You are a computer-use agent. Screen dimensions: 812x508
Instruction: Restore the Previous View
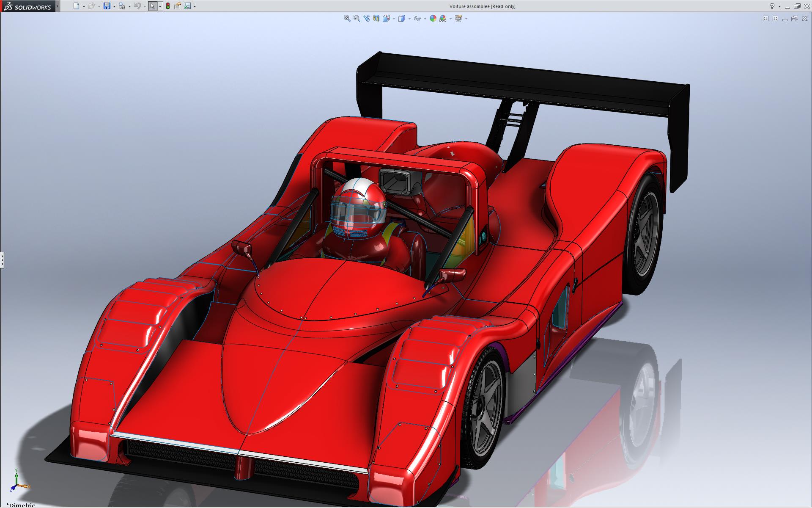click(x=366, y=18)
